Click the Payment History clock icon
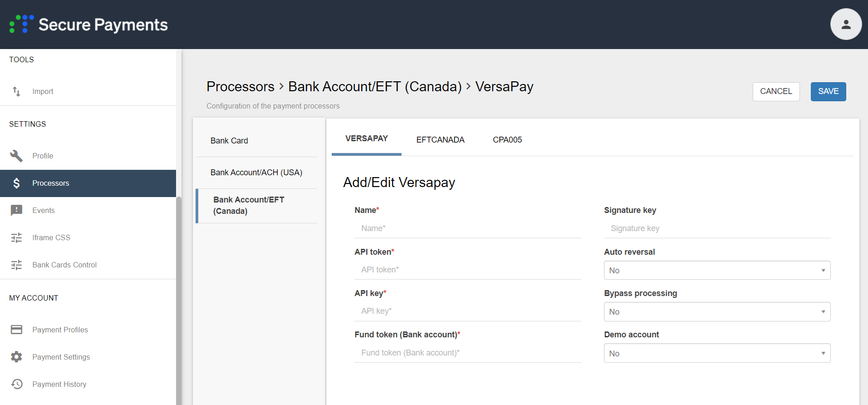The height and width of the screenshot is (405, 868). coord(16,384)
